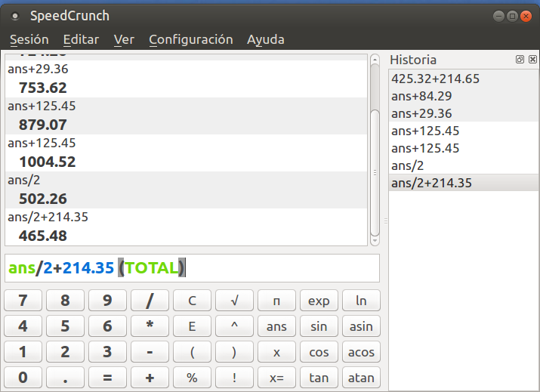Click the results display scrollbar thumb
540x392 pixels.
pos(375,172)
